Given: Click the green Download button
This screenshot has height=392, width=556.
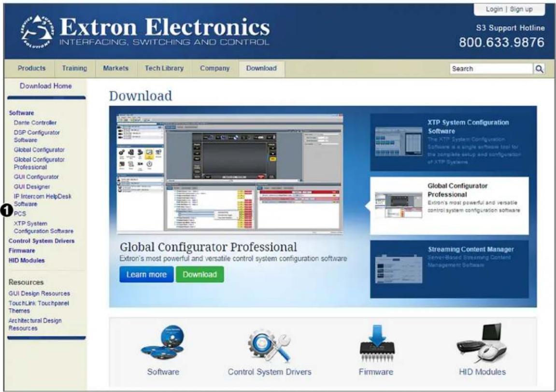Looking at the screenshot, I should click(x=200, y=274).
